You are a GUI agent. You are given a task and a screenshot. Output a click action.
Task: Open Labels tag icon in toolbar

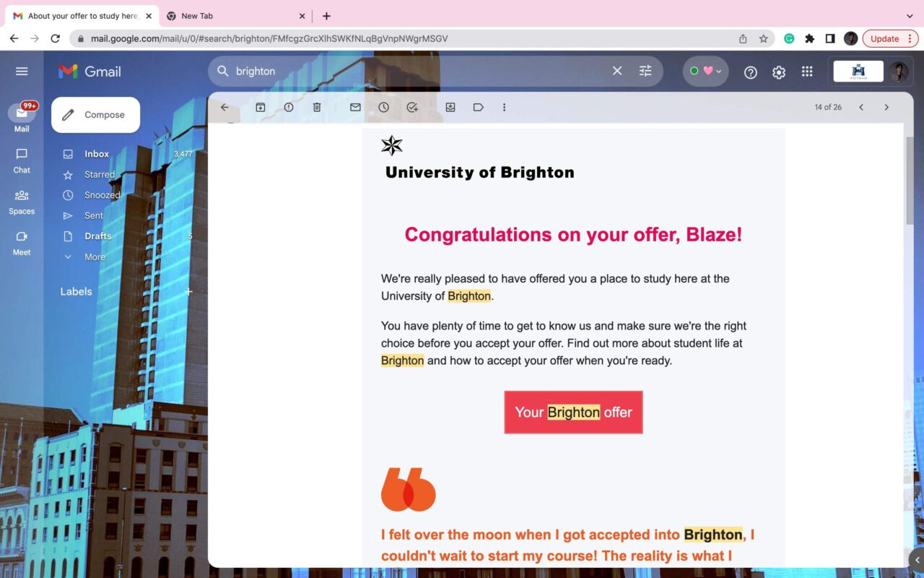(478, 107)
